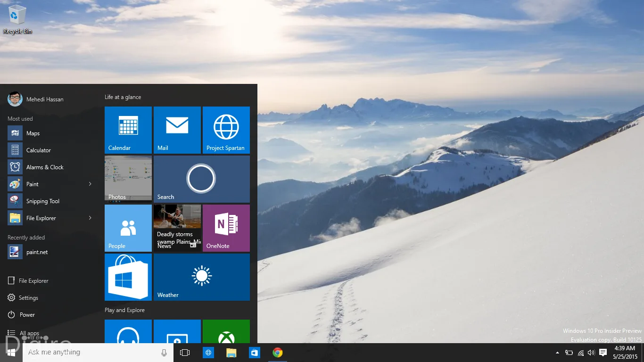Open the Calendar tile
The height and width of the screenshot is (362, 644).
128,130
